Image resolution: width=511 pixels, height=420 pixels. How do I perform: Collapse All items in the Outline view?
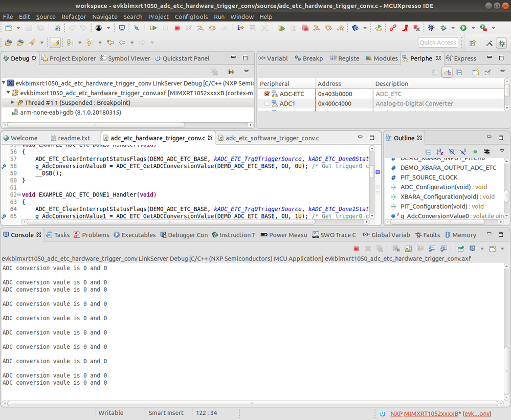tap(429, 151)
